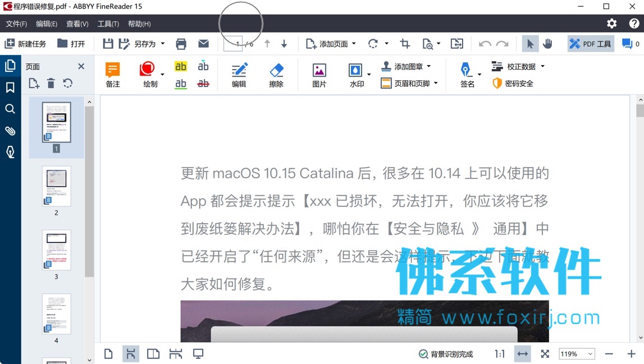Click the recognize document icon
This screenshot has width=644, height=364.
pyautogui.click(x=427, y=44)
